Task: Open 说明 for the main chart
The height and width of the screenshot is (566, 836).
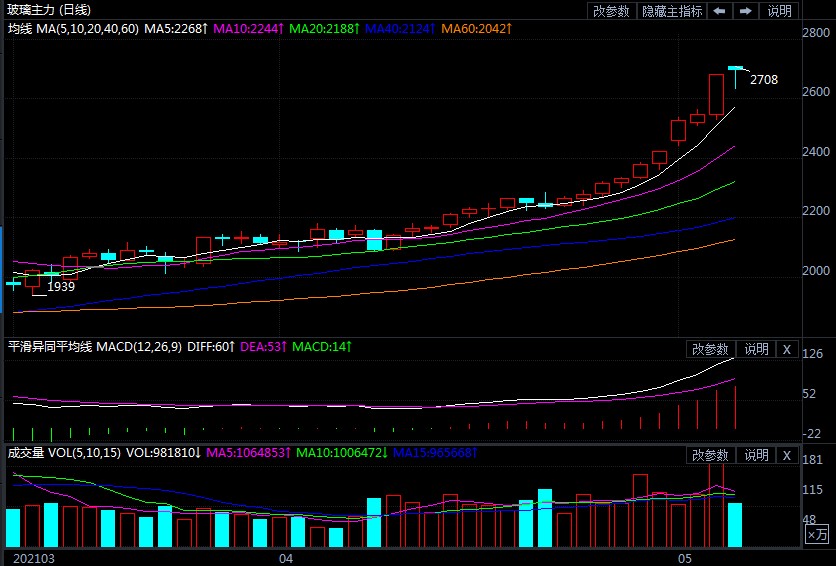Action: (x=779, y=11)
